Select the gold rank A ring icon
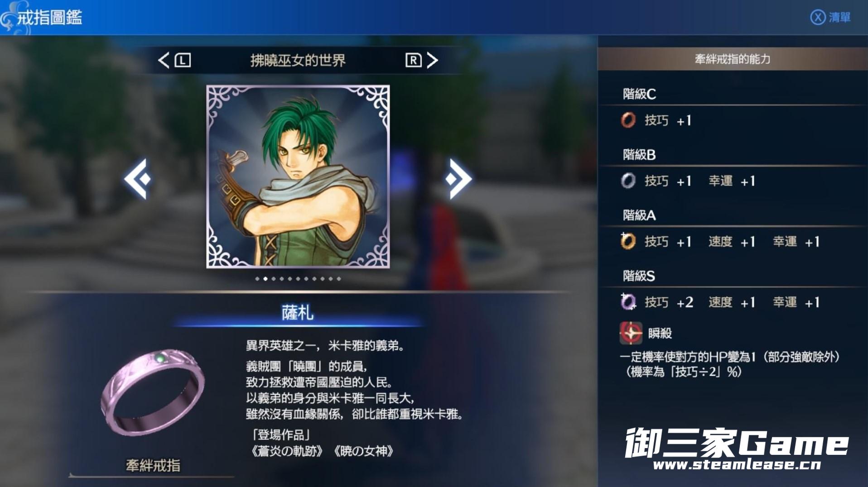The height and width of the screenshot is (487, 868). coord(628,241)
